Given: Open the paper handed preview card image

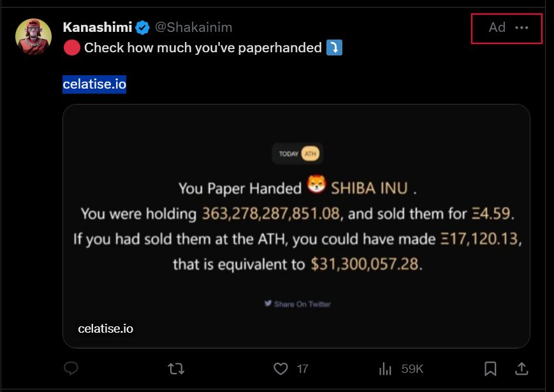Looking at the screenshot, I should click(x=296, y=226).
